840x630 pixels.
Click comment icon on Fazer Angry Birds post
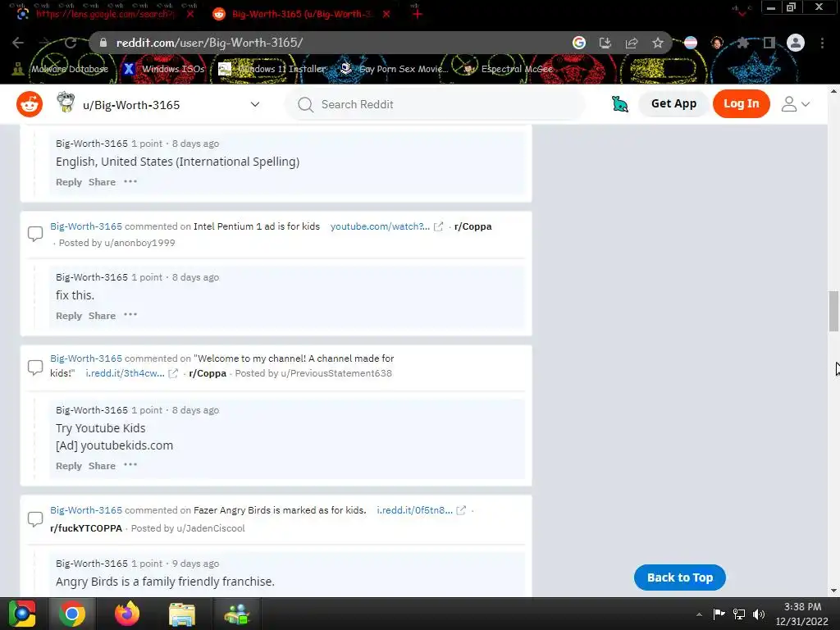click(35, 518)
